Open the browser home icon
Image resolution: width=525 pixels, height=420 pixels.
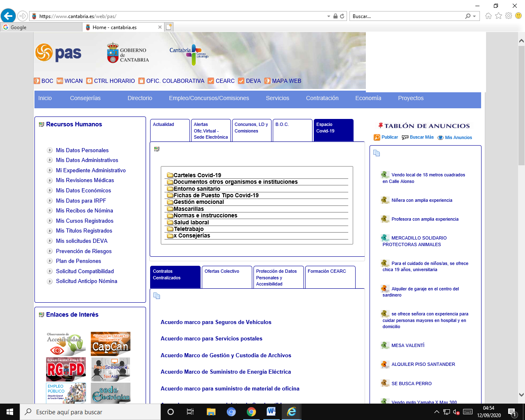[488, 16]
